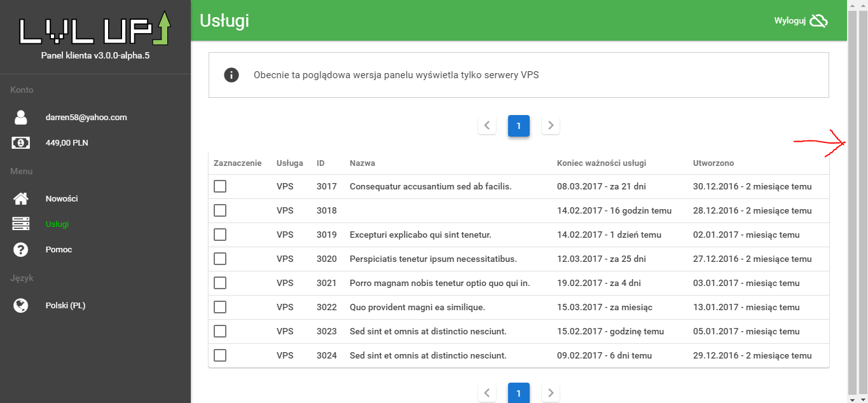The image size is (868, 403).
Task: Open help via question mark icon
Action: pos(21,250)
